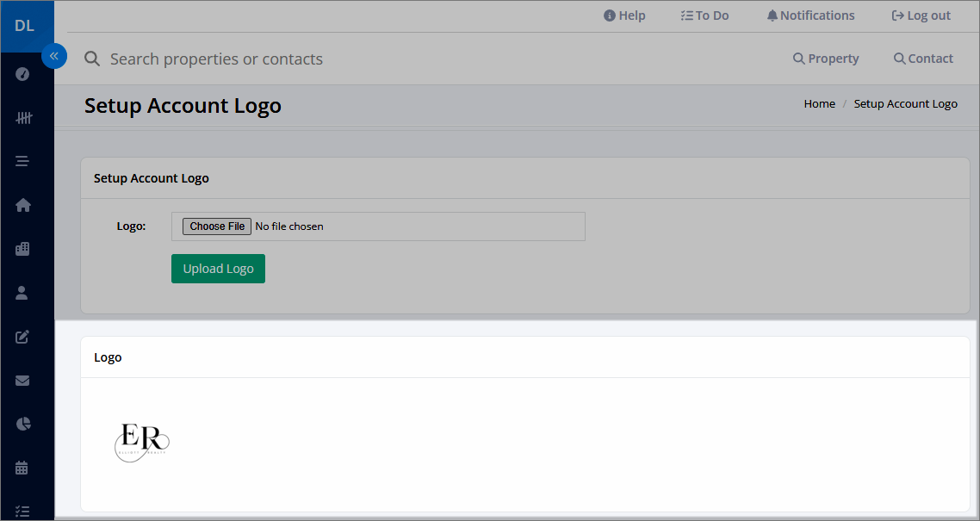Click the Upload Logo button
This screenshot has height=521, width=980.
[x=218, y=268]
